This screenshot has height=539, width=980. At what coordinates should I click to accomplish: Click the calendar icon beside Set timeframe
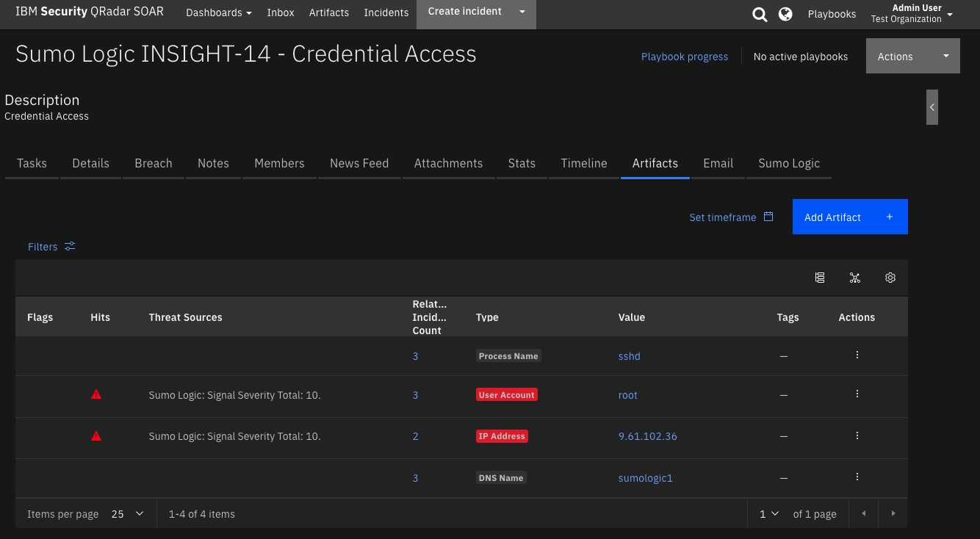click(768, 217)
